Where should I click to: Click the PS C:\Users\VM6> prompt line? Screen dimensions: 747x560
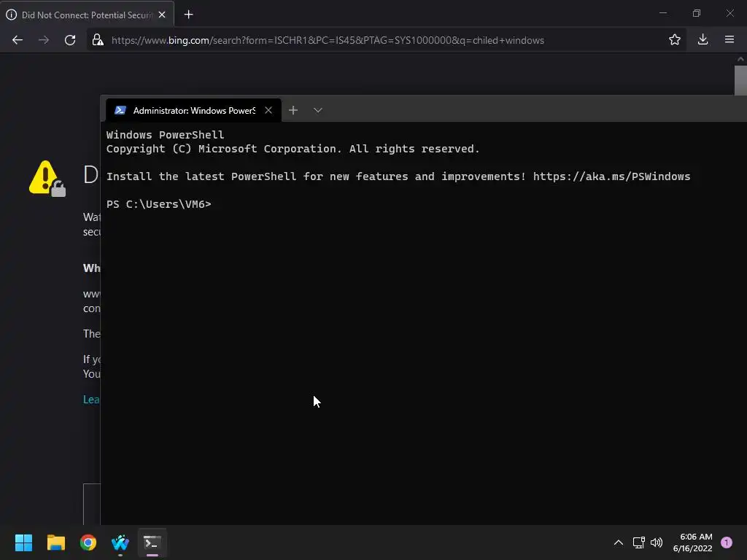pos(158,204)
